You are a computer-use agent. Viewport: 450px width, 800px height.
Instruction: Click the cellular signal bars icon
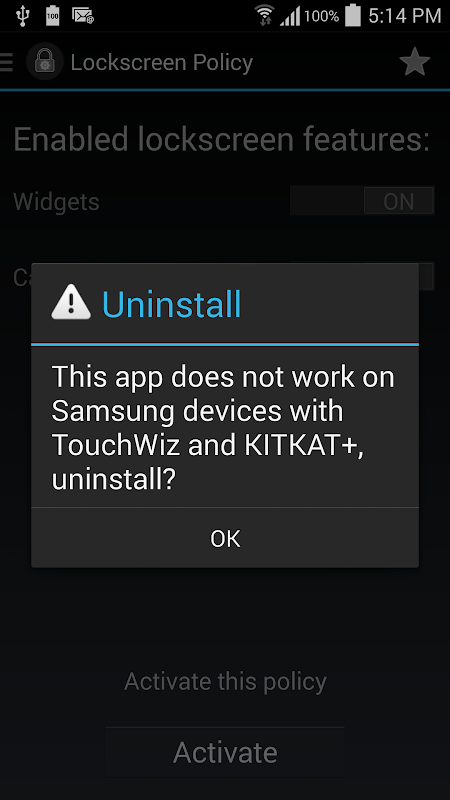tap(290, 16)
